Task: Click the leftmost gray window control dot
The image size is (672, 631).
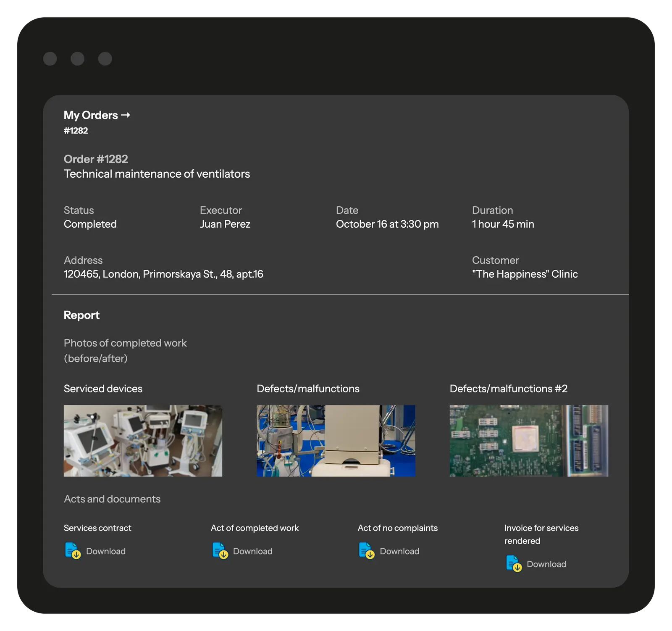Action: pos(50,59)
